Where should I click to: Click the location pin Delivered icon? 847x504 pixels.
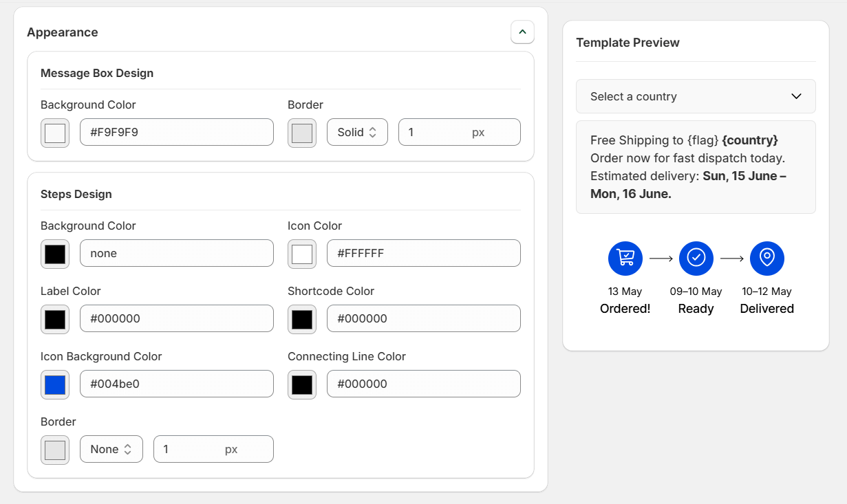point(766,258)
